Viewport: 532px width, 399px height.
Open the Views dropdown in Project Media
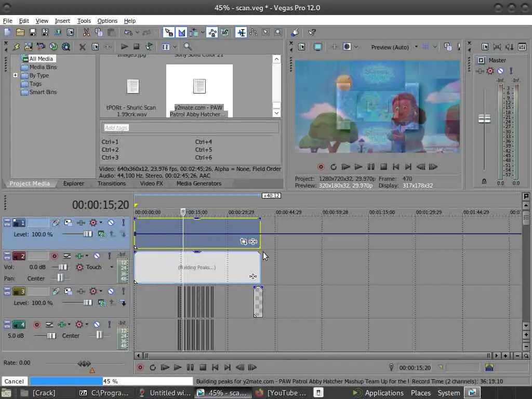(175, 47)
